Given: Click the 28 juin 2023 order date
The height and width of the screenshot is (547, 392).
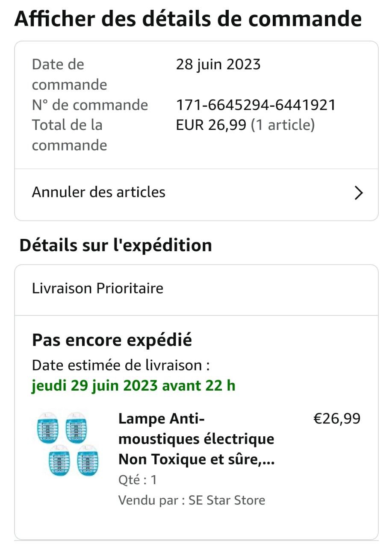Looking at the screenshot, I should (218, 65).
